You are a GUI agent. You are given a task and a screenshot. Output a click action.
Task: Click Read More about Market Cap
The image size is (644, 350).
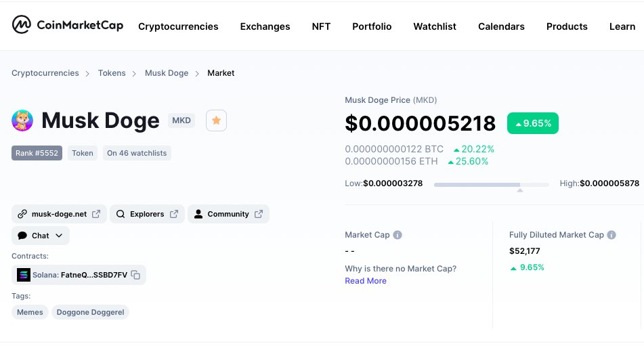tap(366, 281)
